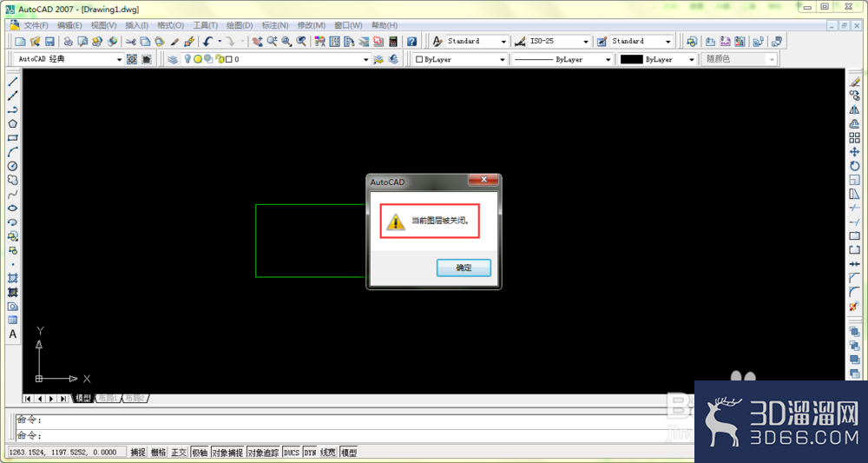Select the Erase tool in modify toolbar

click(855, 82)
